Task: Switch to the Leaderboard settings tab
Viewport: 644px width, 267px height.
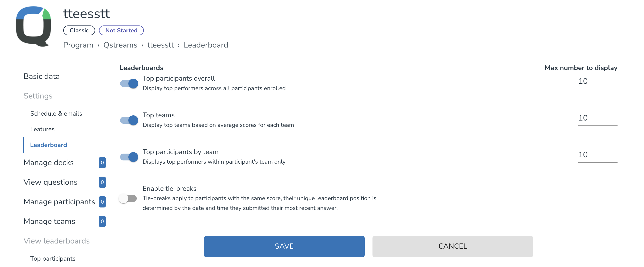Action: [49, 145]
